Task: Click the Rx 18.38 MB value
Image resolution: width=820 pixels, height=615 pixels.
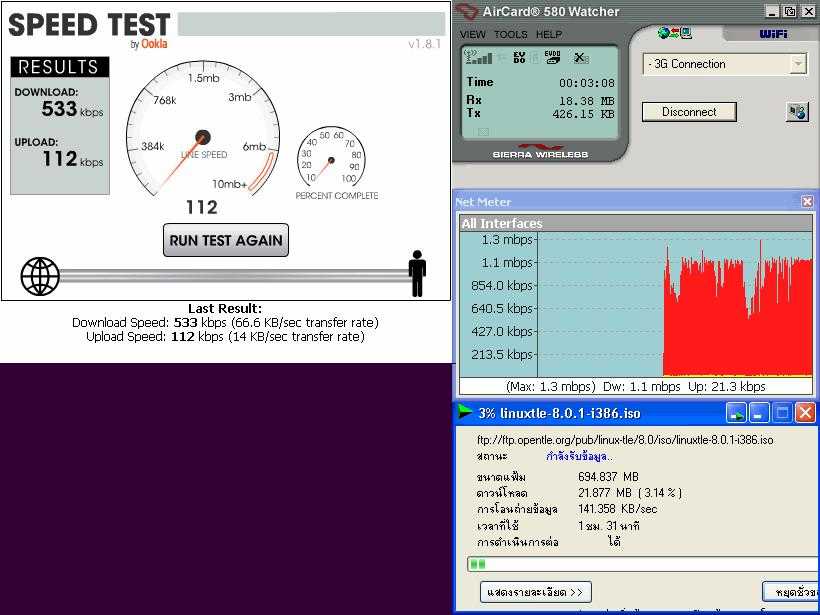Action: 587,101
